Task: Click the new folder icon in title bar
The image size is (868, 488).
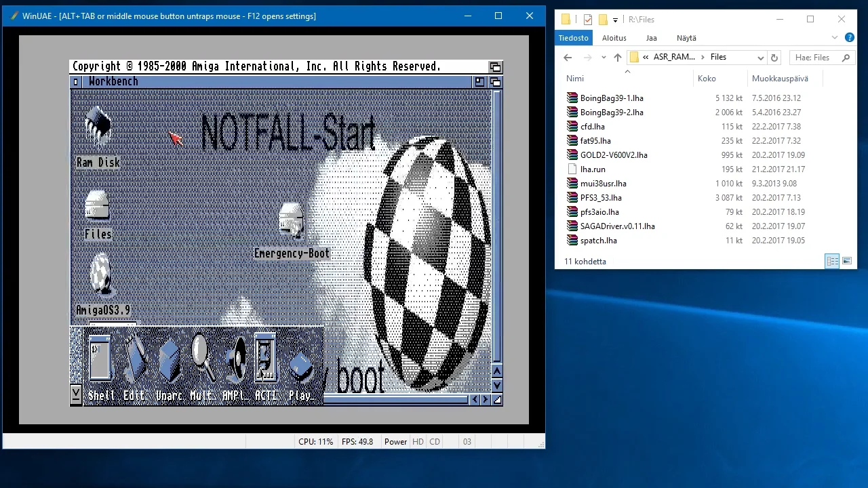Action: [602, 20]
